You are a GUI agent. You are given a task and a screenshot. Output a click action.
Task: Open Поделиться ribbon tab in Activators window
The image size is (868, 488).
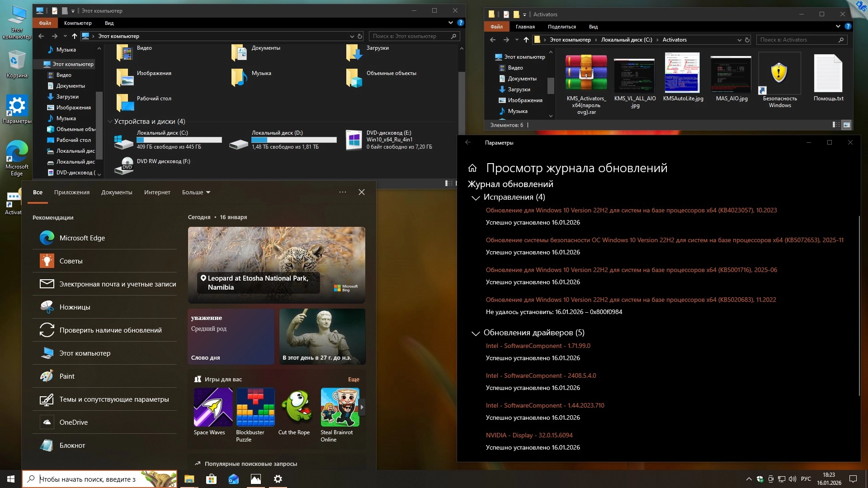click(561, 27)
